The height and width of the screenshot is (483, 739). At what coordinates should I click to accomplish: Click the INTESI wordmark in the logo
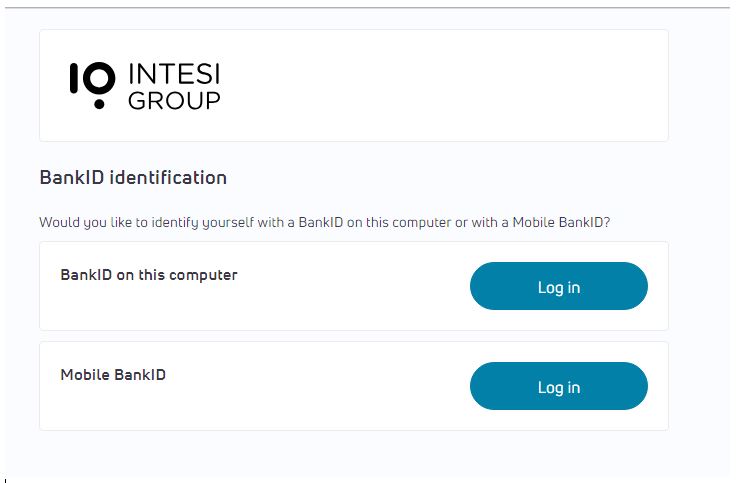pyautogui.click(x=174, y=74)
